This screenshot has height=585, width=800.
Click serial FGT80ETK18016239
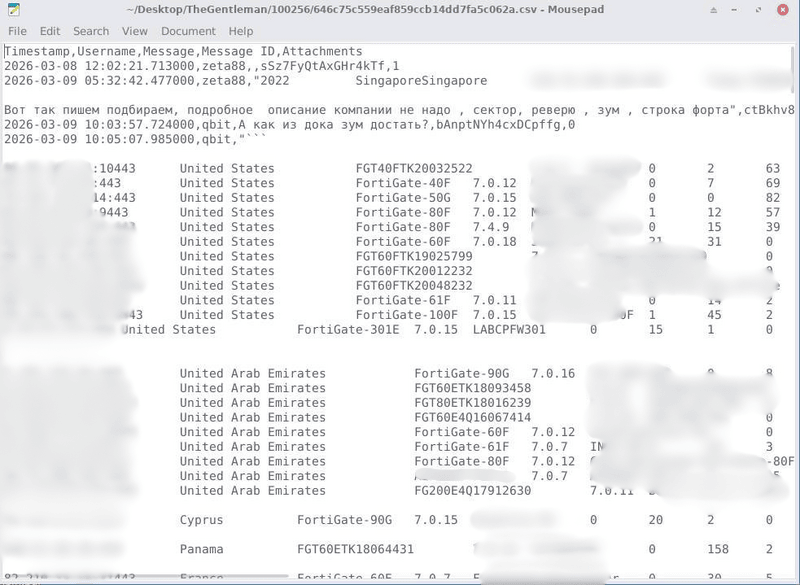[472, 403]
